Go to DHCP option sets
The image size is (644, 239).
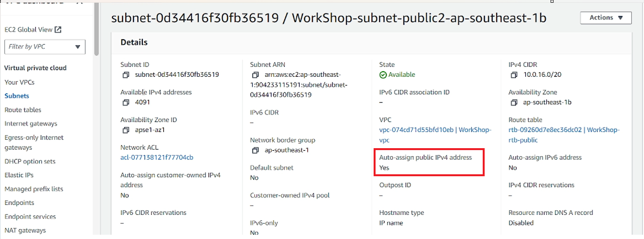click(30, 161)
